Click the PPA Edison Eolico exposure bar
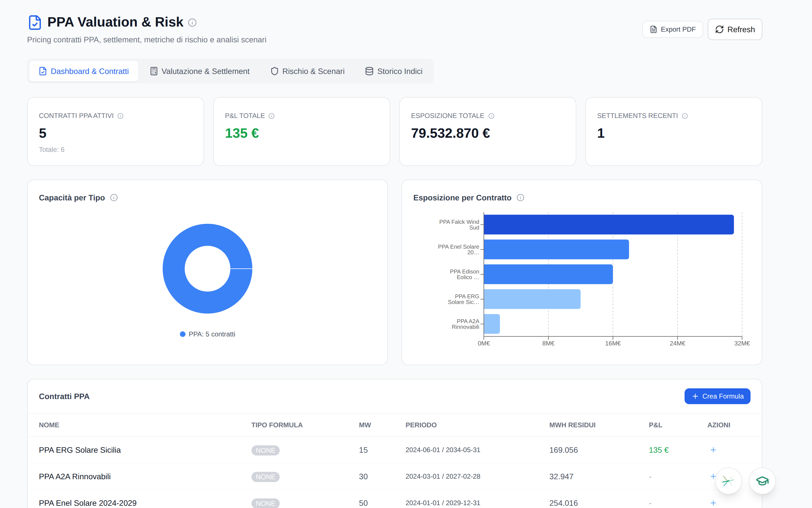 pyautogui.click(x=548, y=274)
